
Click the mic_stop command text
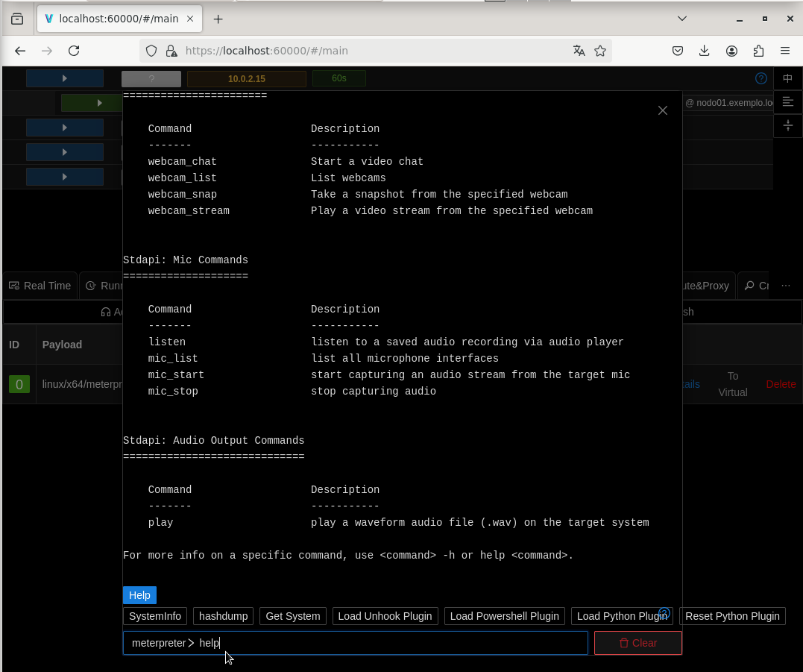pyautogui.click(x=172, y=391)
